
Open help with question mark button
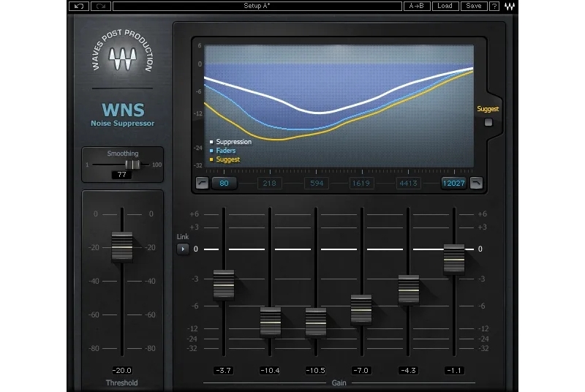pyautogui.click(x=494, y=6)
